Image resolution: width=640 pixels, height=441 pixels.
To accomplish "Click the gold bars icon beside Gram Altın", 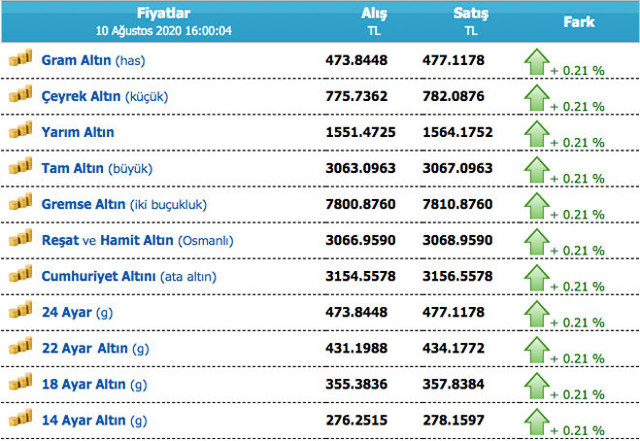I will click(21, 59).
